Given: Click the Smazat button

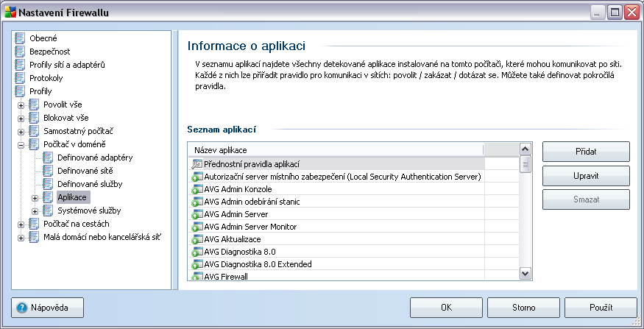Looking at the screenshot, I should click(586, 199).
